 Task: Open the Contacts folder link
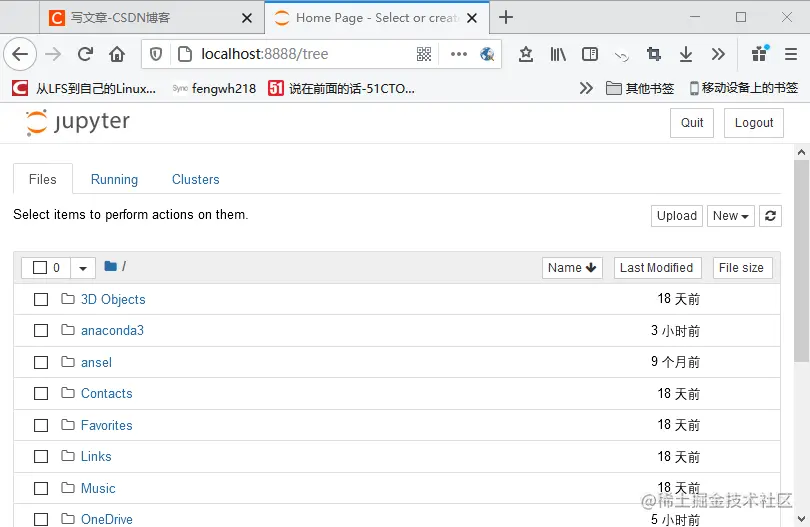point(106,394)
